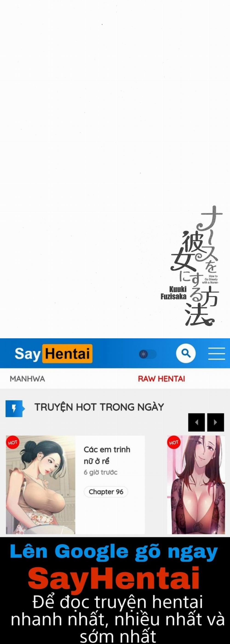The image size is (230, 644).
Task: Click the 'TRUYỆN HOT TRONG NGÀY' heading
Action: pyautogui.click(x=99, y=407)
